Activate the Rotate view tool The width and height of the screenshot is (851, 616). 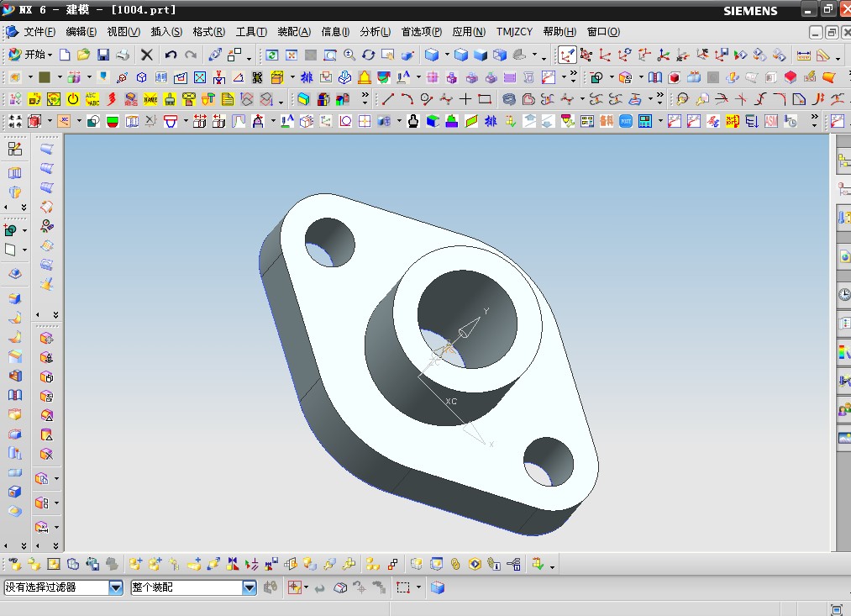tap(369, 55)
